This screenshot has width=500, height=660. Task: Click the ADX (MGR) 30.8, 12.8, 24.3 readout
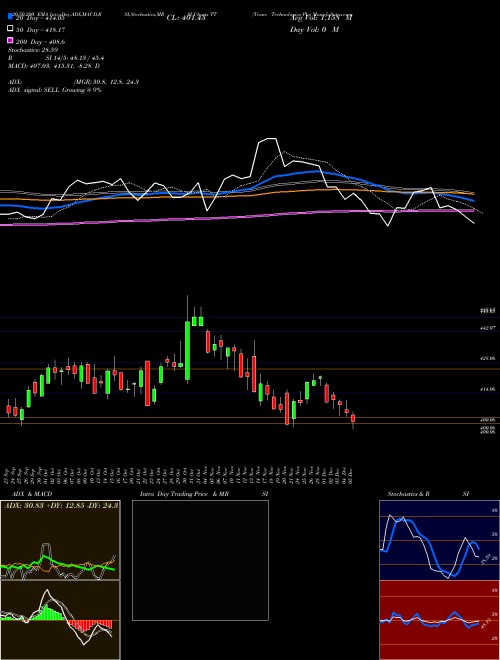[74, 82]
